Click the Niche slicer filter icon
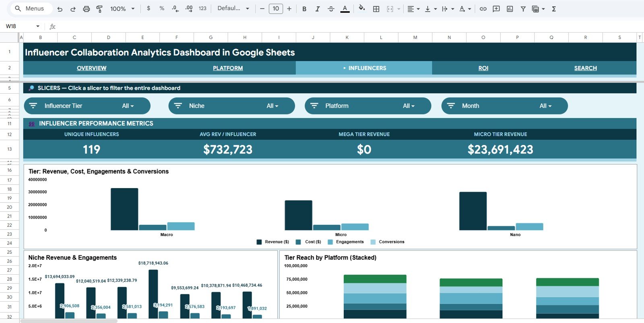The width and height of the screenshot is (644, 323). pos(178,106)
